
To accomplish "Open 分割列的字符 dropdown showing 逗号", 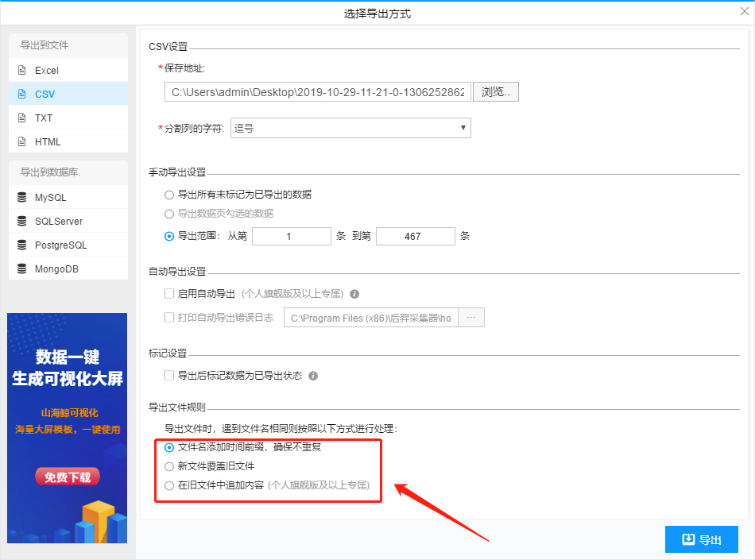I will [350, 128].
